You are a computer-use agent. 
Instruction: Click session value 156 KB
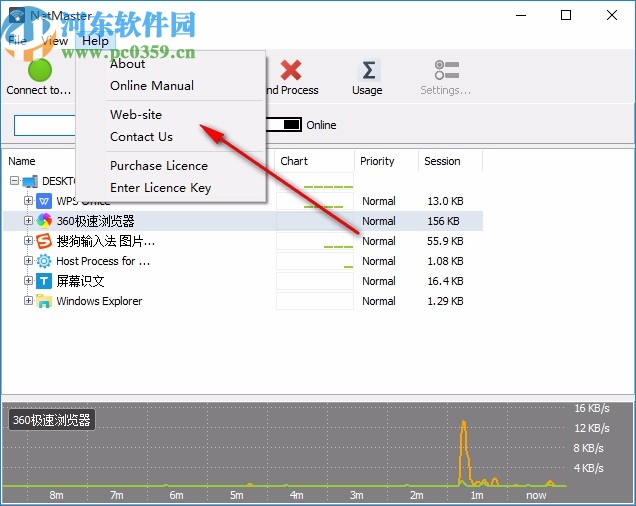(x=443, y=221)
